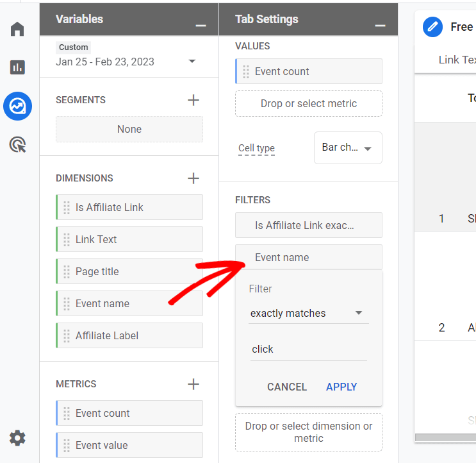
Task: Open the Home icon in left sidebar
Action: click(x=17, y=29)
